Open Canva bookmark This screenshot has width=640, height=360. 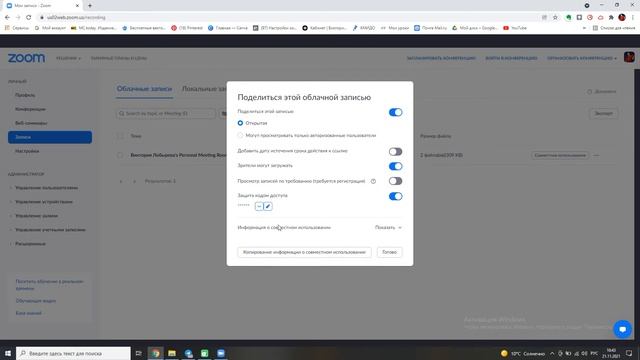228,28
